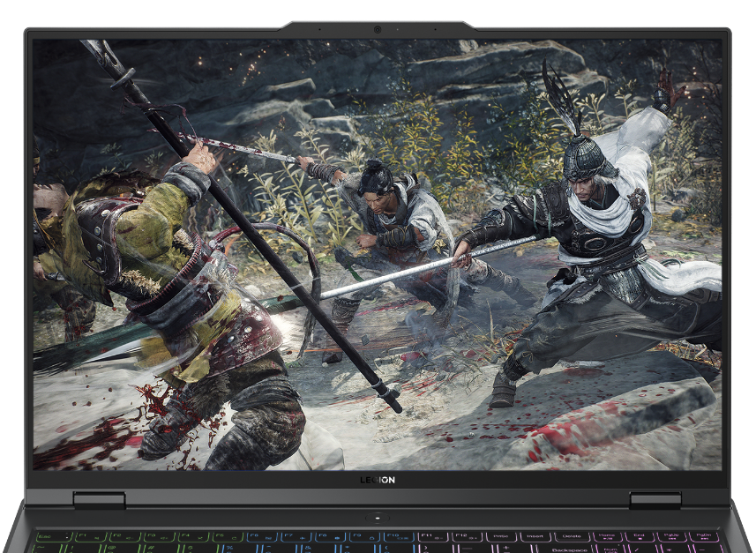
Task: Click the blue-lit F8 key
Action: coord(331,536)
